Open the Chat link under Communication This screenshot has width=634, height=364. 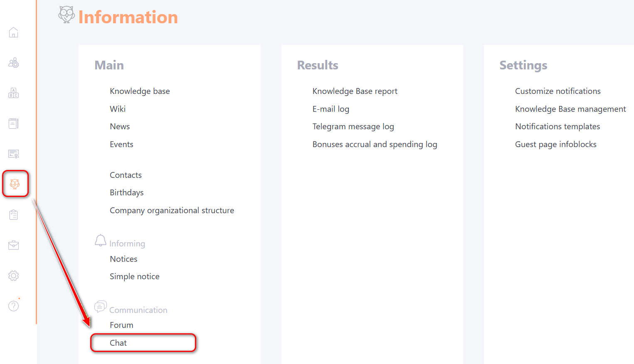118,343
